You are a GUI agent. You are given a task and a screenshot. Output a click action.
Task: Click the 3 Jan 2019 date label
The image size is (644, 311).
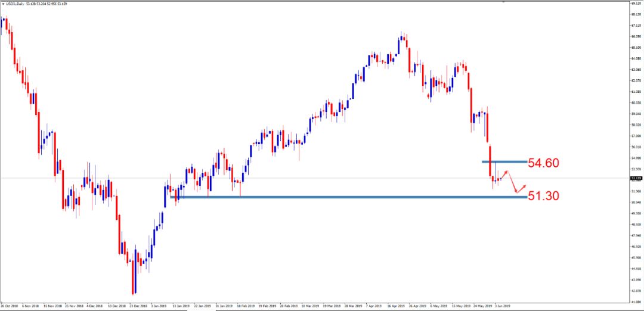[159, 307]
